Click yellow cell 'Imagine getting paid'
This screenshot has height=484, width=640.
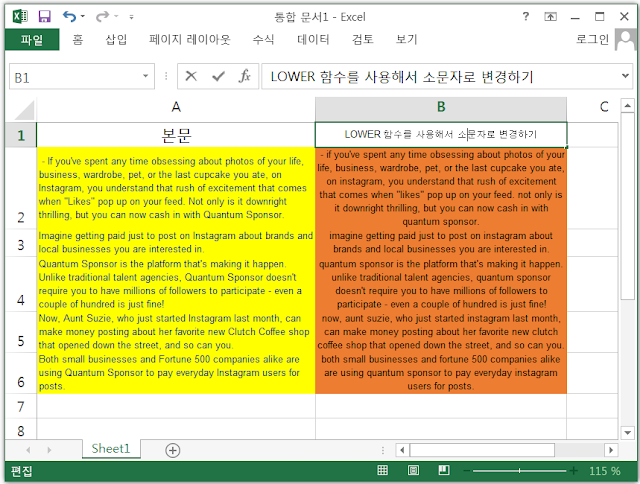tap(176, 243)
